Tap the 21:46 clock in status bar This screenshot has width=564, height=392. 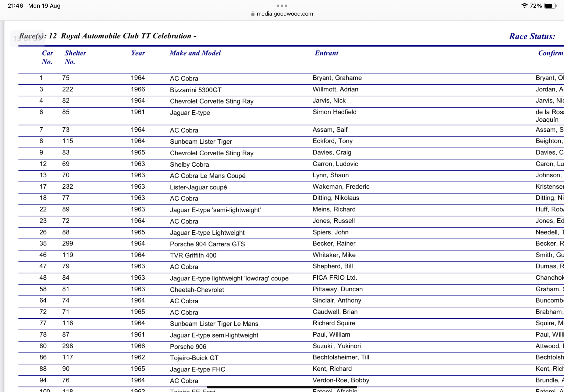click(x=15, y=6)
